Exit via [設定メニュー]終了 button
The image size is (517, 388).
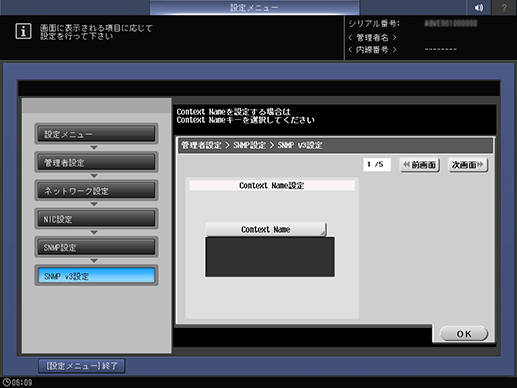pos(82,366)
